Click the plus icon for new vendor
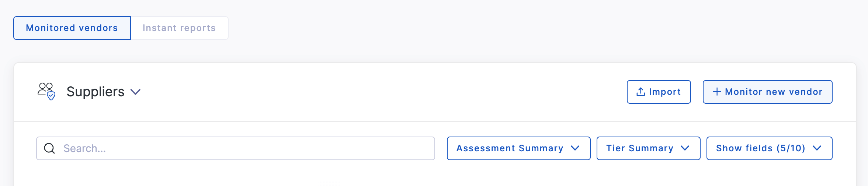868x186 pixels. pos(717,92)
